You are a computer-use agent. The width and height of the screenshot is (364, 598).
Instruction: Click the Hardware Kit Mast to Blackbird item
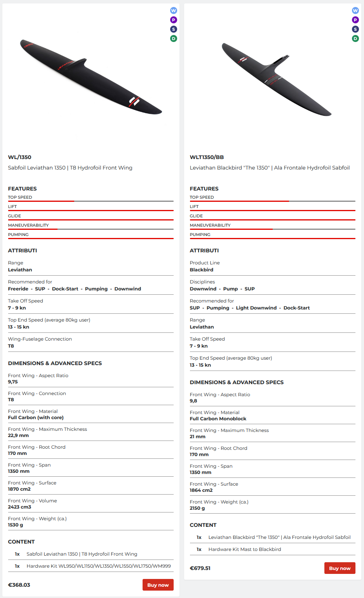245,549
